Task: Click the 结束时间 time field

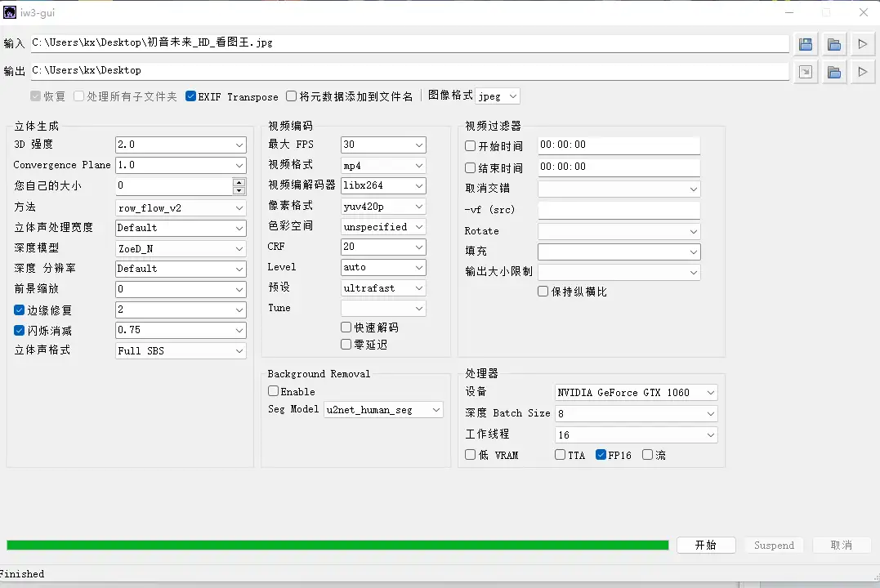Action: pyautogui.click(x=619, y=167)
